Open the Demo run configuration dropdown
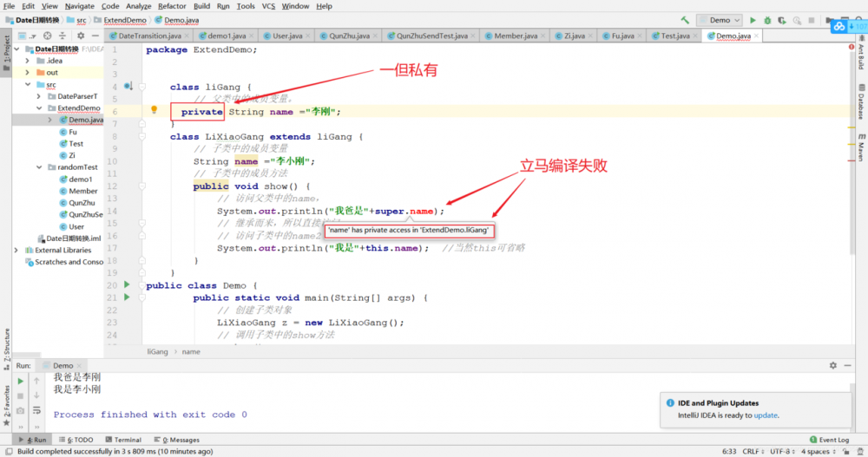The image size is (868, 457). coord(719,21)
